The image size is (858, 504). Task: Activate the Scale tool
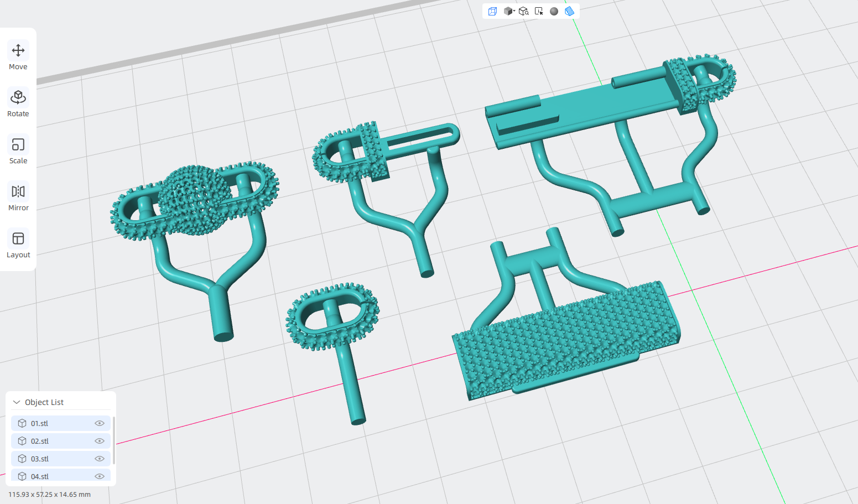click(18, 150)
